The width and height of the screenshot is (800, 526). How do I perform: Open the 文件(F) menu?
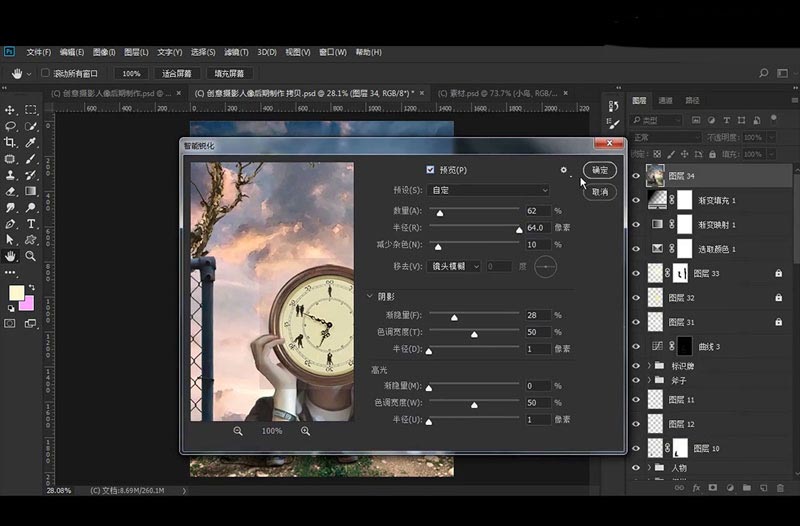[39, 52]
